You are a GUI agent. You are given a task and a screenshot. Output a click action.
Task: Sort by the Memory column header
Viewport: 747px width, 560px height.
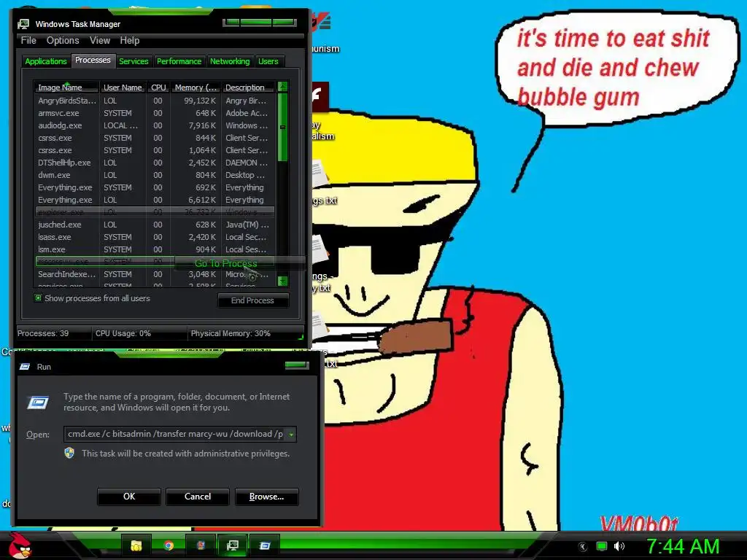[196, 87]
